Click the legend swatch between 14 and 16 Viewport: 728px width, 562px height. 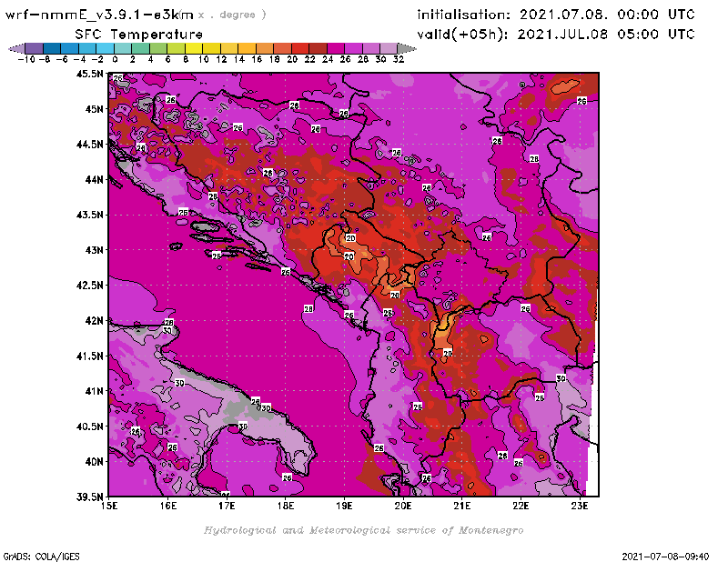tap(247, 48)
